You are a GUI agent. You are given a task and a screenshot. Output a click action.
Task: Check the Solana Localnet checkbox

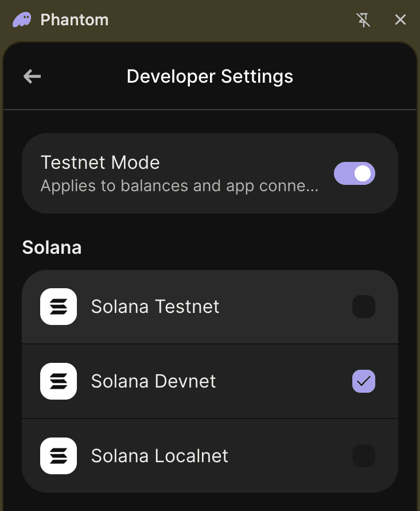tap(364, 456)
